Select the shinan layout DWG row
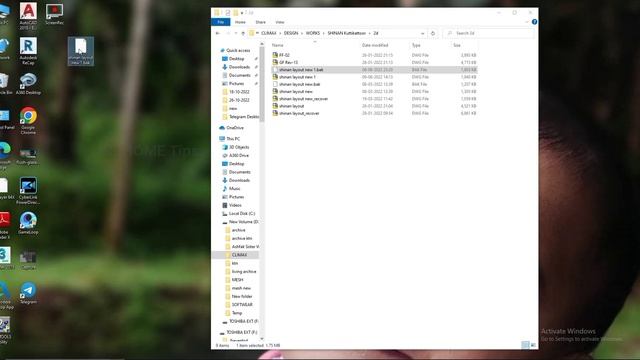This screenshot has height=360, width=640. [374, 106]
